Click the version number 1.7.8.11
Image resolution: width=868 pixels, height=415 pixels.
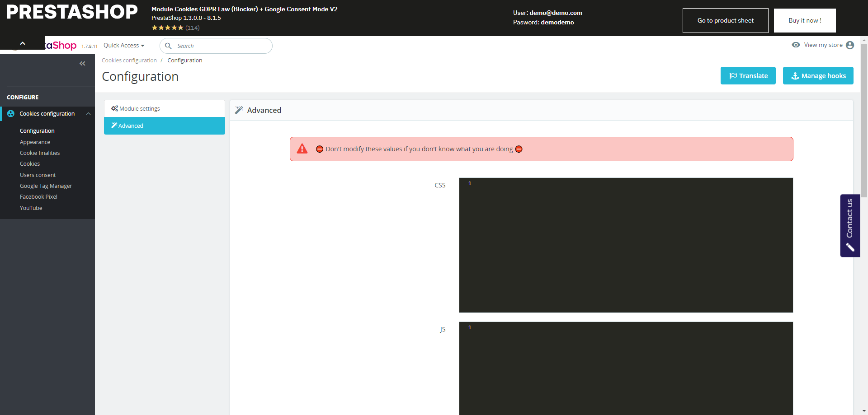point(90,47)
